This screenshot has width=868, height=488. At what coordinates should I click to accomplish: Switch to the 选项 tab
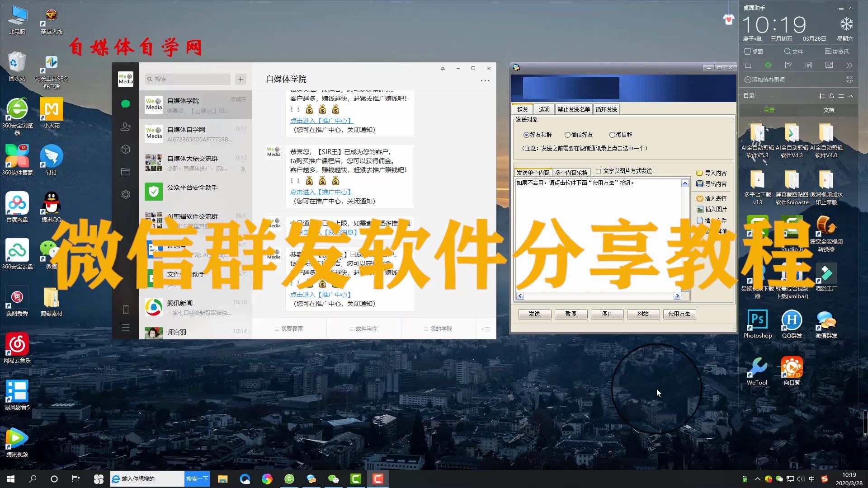click(x=543, y=109)
